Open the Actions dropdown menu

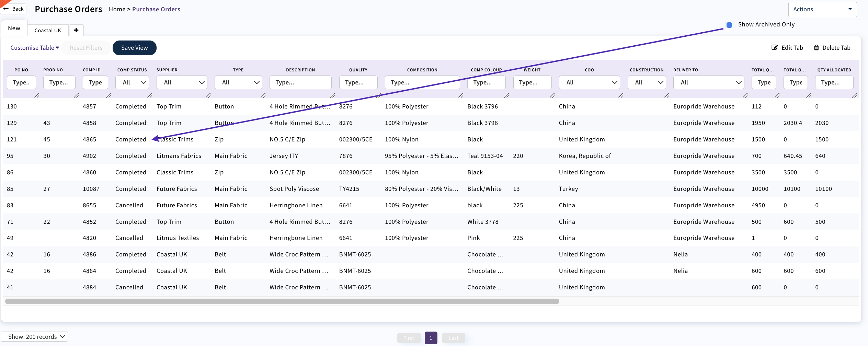click(x=822, y=9)
